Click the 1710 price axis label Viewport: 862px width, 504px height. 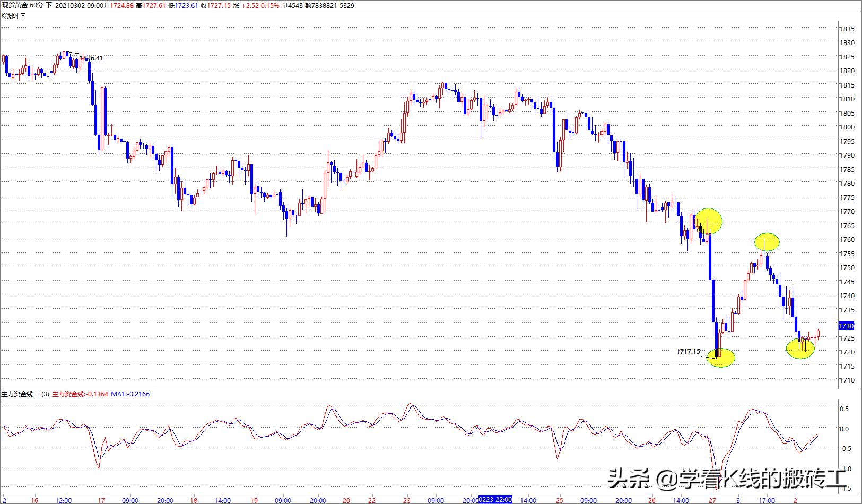[x=847, y=380]
